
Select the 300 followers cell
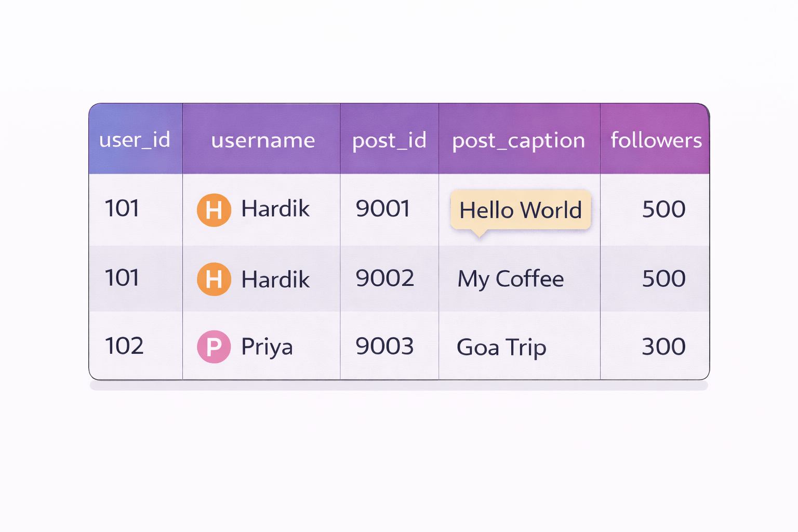(663, 347)
